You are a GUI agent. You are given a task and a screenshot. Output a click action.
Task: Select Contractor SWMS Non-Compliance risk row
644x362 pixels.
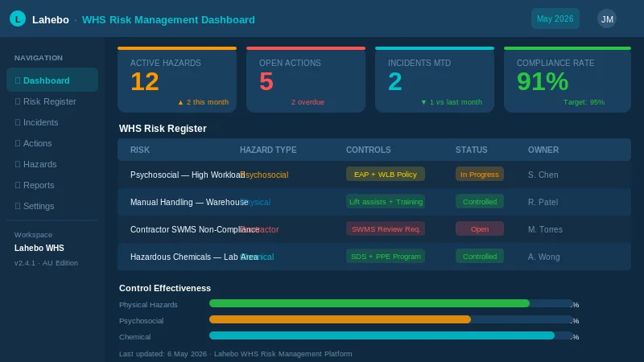(374, 229)
